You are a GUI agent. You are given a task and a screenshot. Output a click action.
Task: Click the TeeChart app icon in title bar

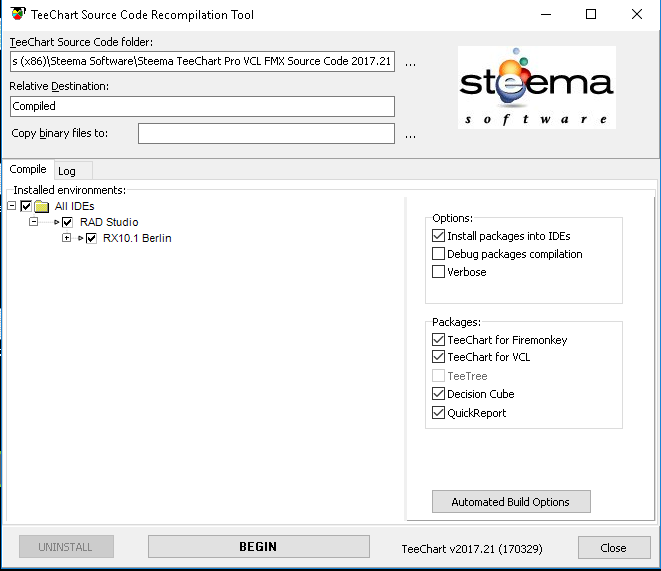18,13
